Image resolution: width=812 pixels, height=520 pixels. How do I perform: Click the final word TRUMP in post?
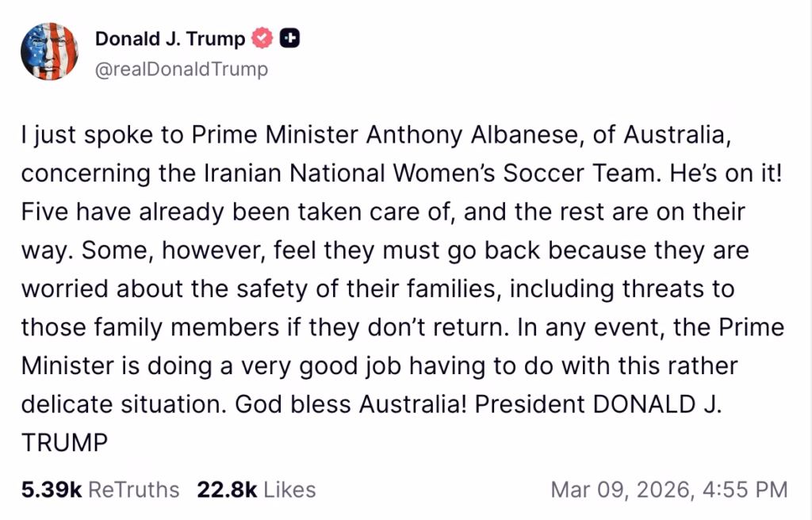pos(64,442)
